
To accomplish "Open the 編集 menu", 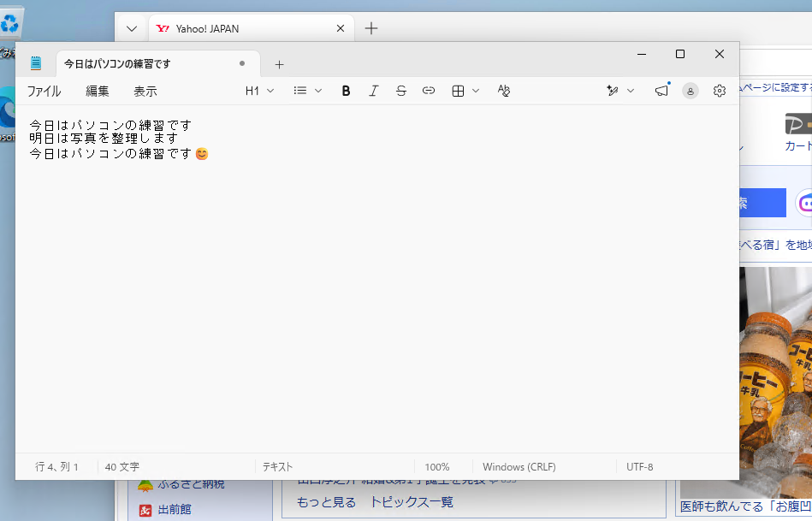I will click(x=98, y=92).
